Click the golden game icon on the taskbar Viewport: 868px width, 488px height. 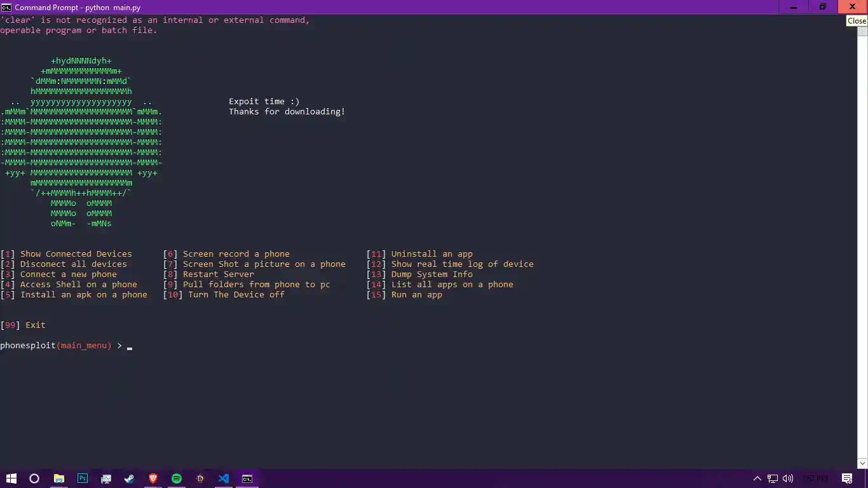point(200,478)
